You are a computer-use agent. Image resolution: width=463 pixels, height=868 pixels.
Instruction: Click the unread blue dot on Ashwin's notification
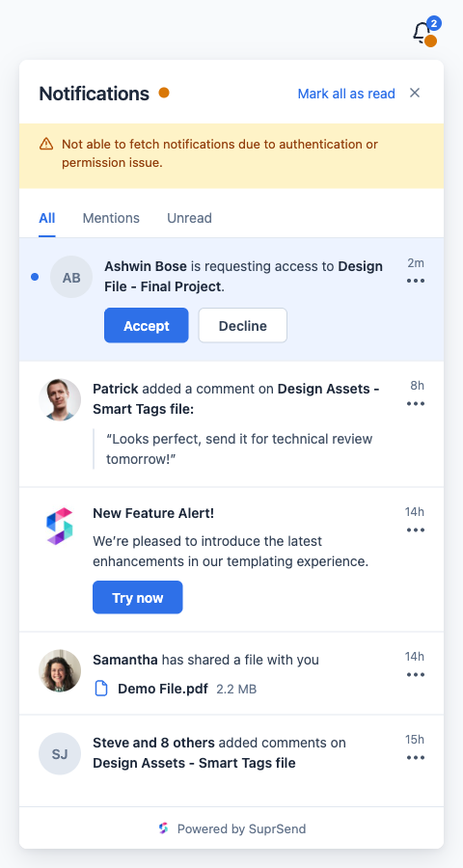pos(35,277)
